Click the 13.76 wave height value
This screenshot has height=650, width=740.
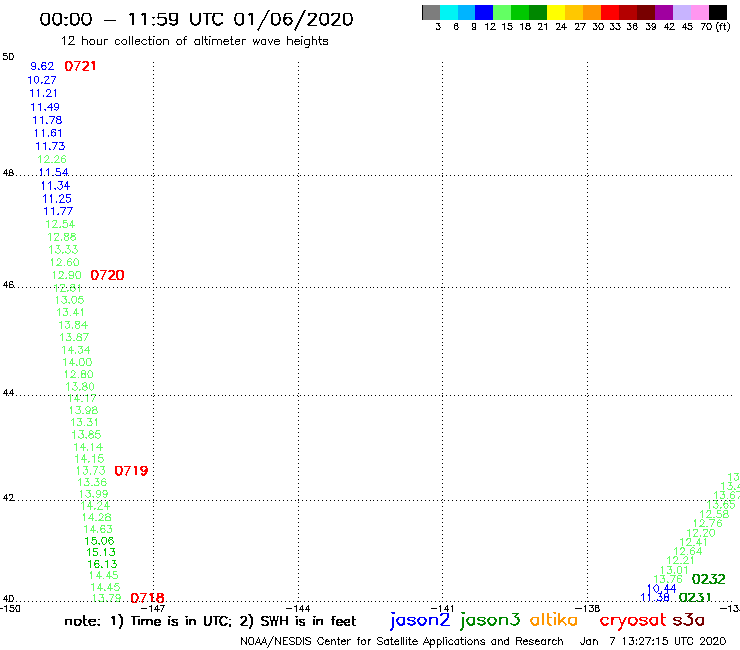pos(668,579)
